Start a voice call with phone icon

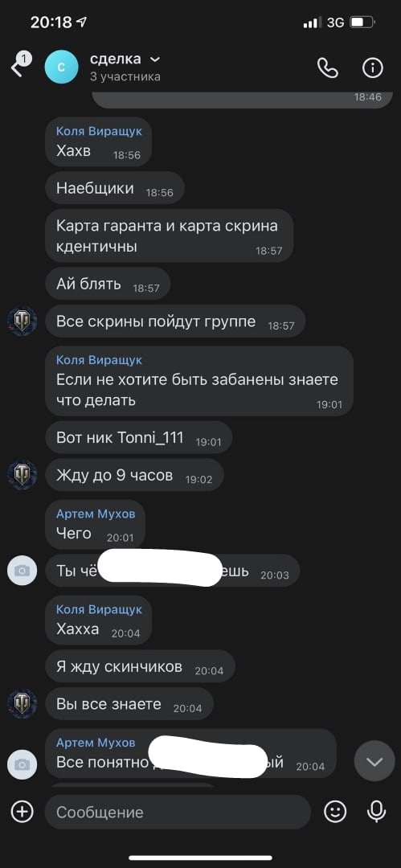(x=327, y=68)
